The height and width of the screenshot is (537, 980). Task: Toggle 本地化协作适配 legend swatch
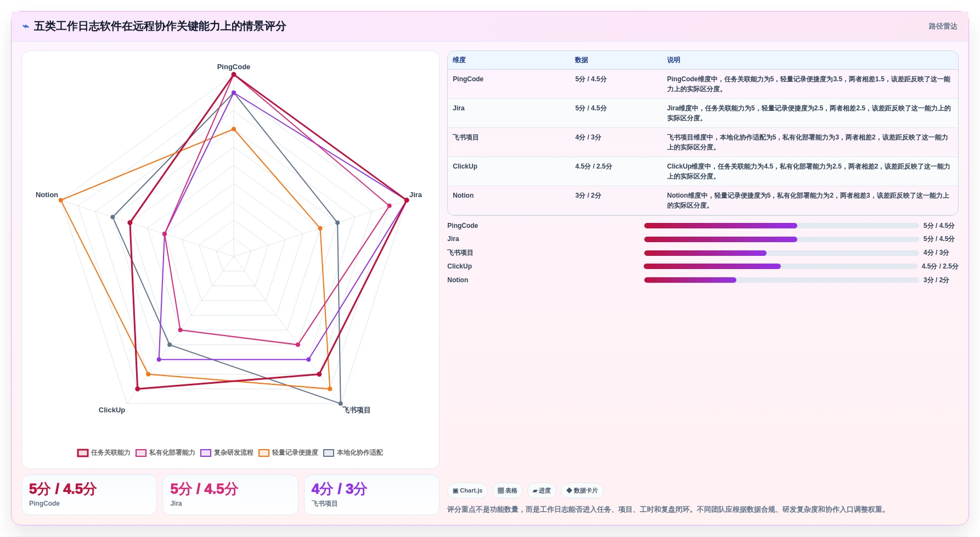pos(329,453)
